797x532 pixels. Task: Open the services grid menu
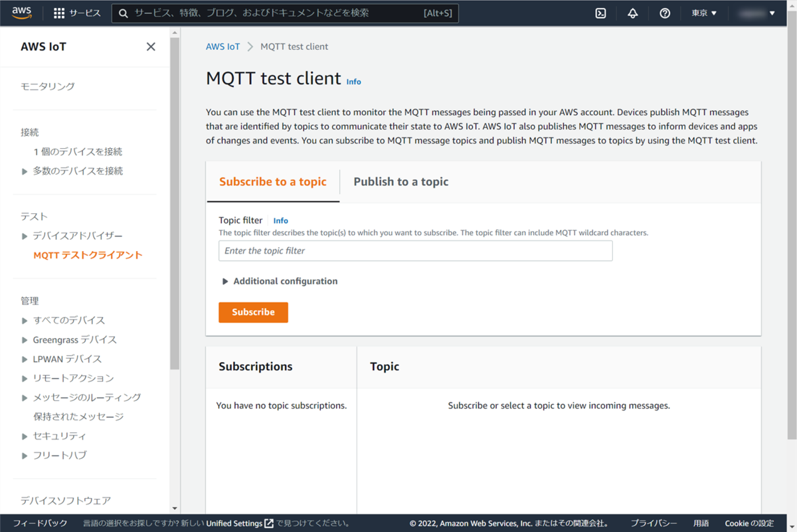coord(59,13)
